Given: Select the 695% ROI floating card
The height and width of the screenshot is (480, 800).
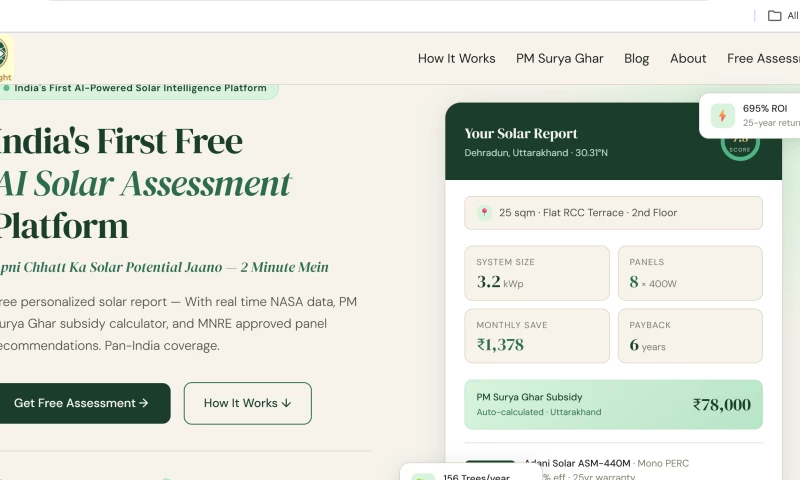Looking at the screenshot, I should 750,116.
